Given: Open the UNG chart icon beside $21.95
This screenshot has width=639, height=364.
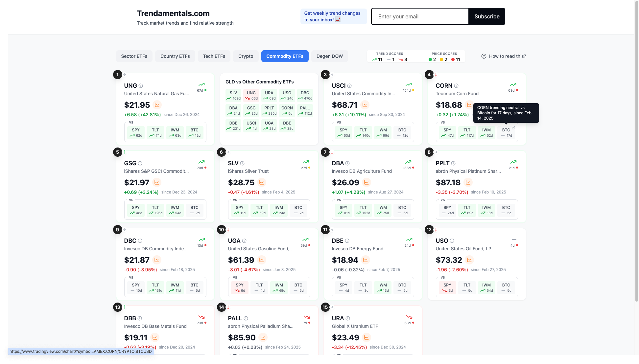Looking at the screenshot, I should coord(157,105).
